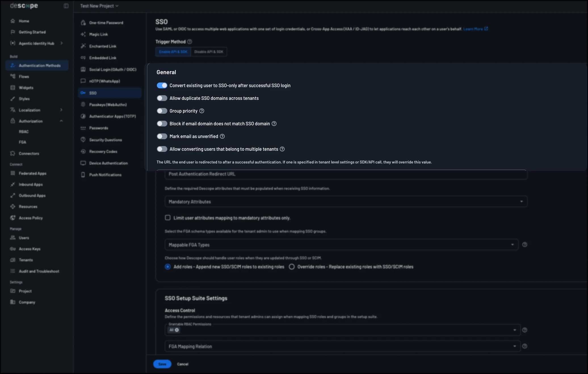Toggle Allow converting users in multiple tenants
588x374 pixels.
(162, 149)
